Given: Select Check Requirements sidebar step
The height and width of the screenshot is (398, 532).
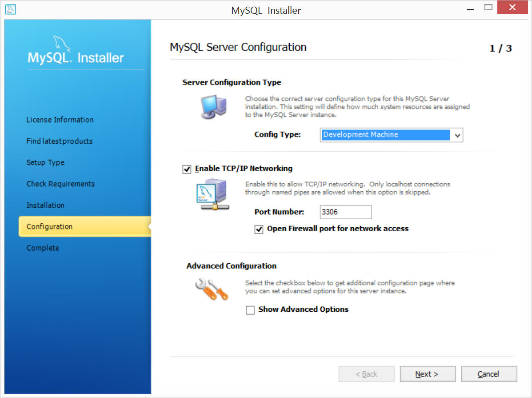Looking at the screenshot, I should coord(60,184).
